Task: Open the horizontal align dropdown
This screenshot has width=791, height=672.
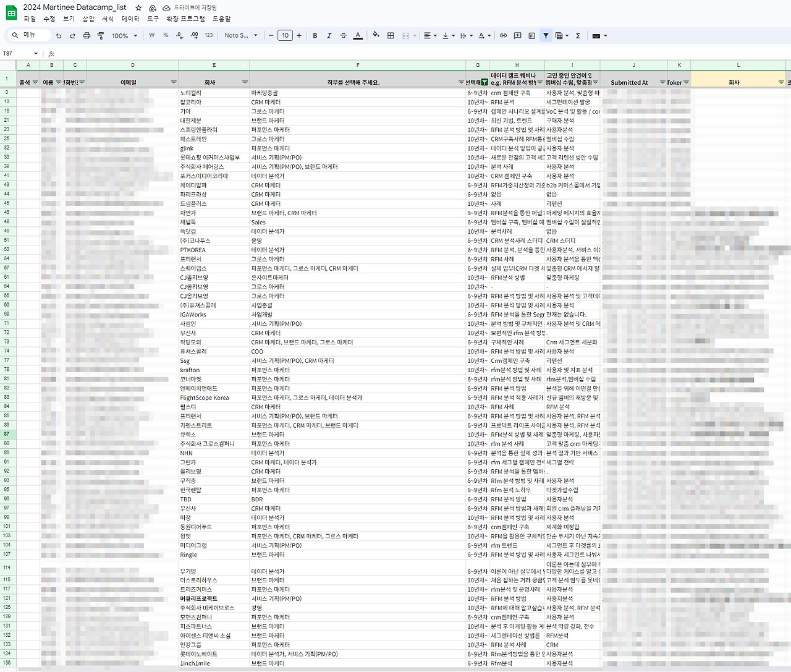Action: (430, 36)
